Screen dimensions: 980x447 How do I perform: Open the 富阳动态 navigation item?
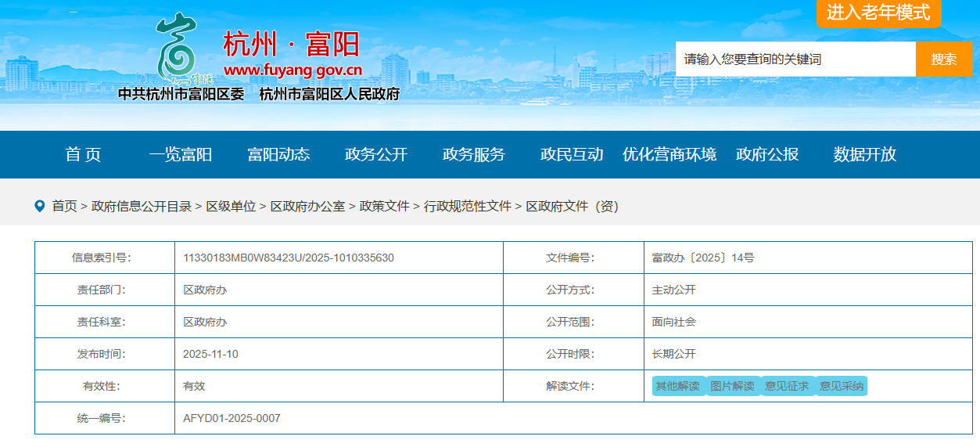pos(278,154)
